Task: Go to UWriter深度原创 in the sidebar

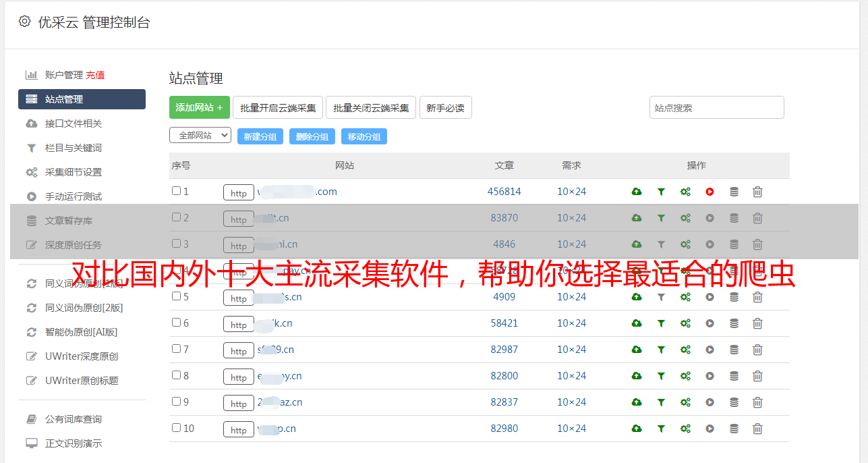Action: tap(81, 356)
